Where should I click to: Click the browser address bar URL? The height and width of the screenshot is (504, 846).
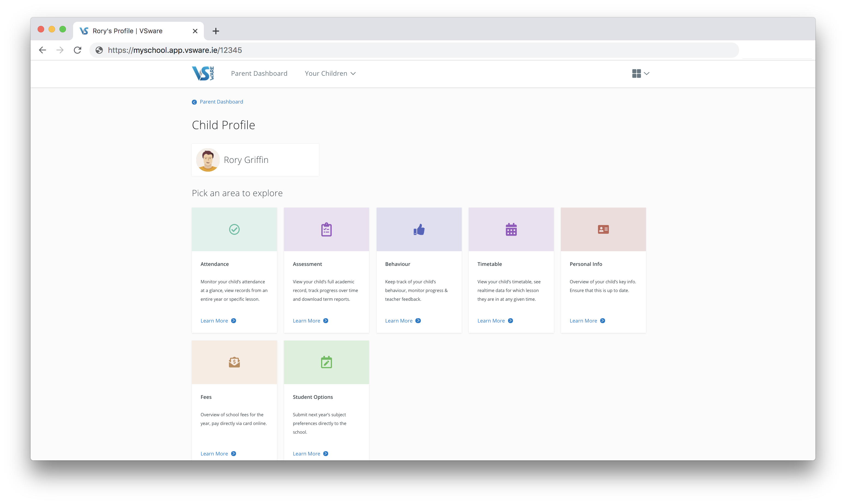click(x=175, y=50)
